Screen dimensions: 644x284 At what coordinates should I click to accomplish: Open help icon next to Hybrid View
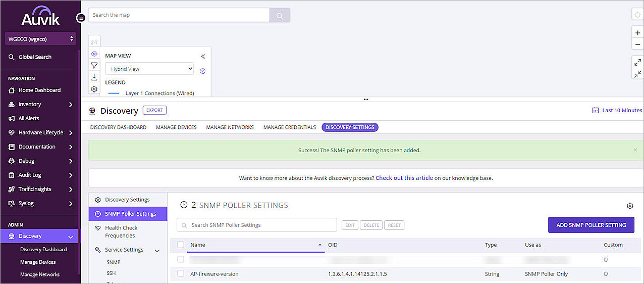[x=203, y=71]
